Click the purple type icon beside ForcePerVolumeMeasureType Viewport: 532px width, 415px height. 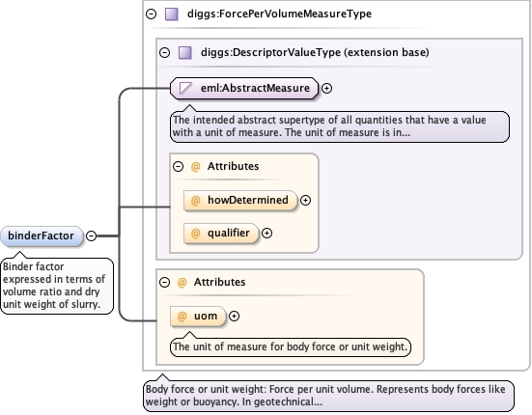pyautogui.click(x=171, y=14)
